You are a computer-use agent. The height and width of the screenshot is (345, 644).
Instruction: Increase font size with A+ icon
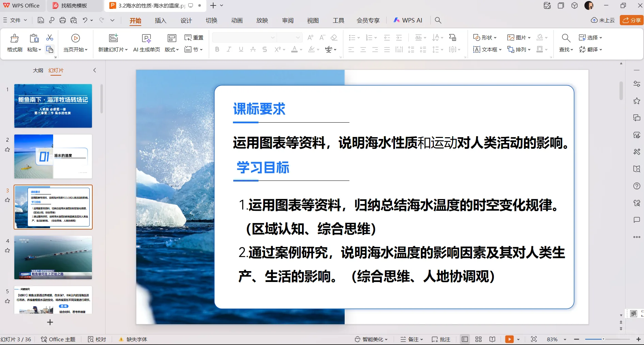pyautogui.click(x=310, y=37)
